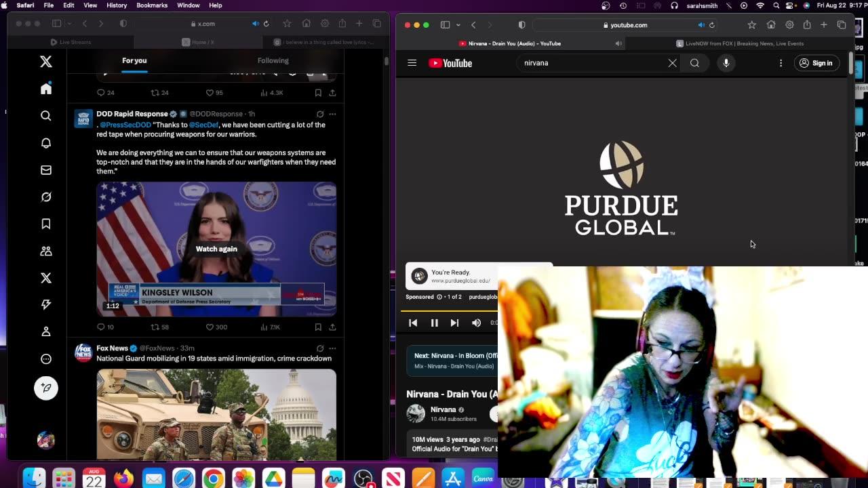Viewport: 868px width, 488px height.
Task: Open the @SecDef mention link
Action: 203,125
